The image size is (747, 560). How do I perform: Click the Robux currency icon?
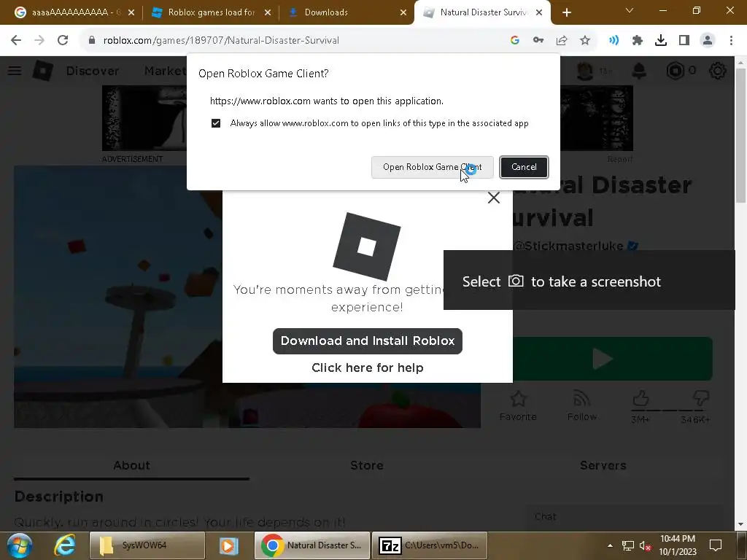pyautogui.click(x=675, y=71)
